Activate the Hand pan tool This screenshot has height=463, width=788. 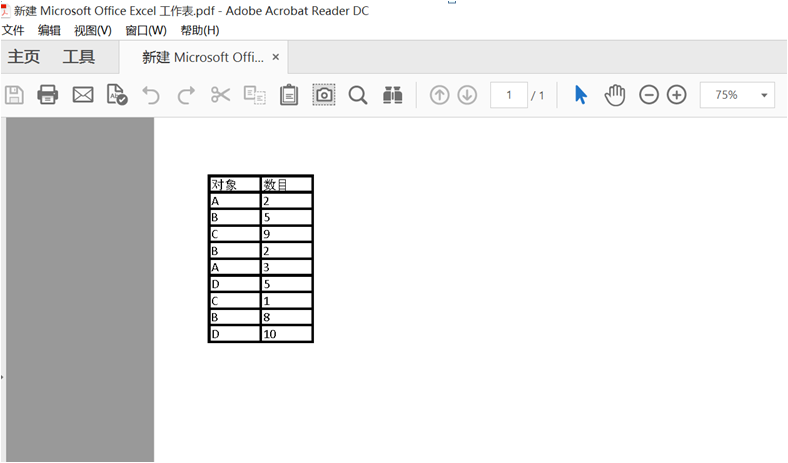coord(615,95)
